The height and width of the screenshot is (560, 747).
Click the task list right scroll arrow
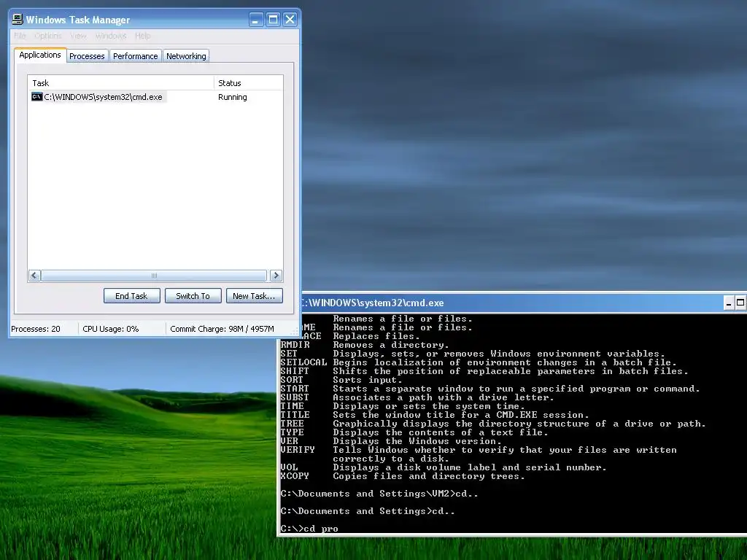[276, 275]
